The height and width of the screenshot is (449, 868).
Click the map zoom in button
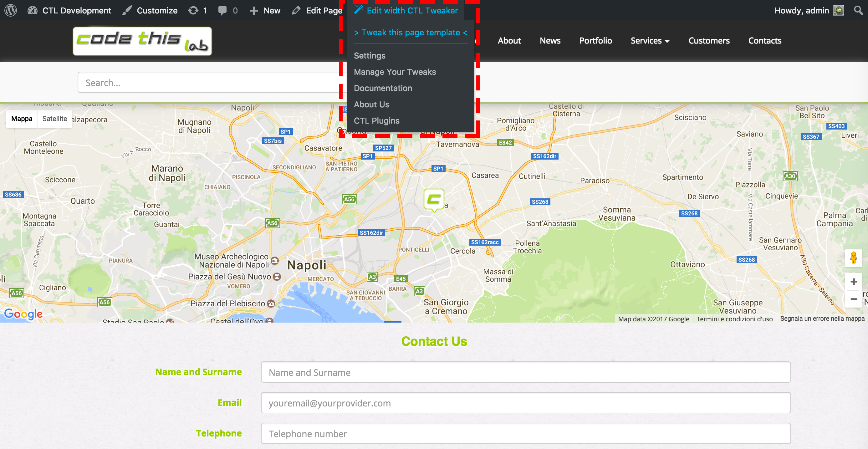(x=853, y=281)
